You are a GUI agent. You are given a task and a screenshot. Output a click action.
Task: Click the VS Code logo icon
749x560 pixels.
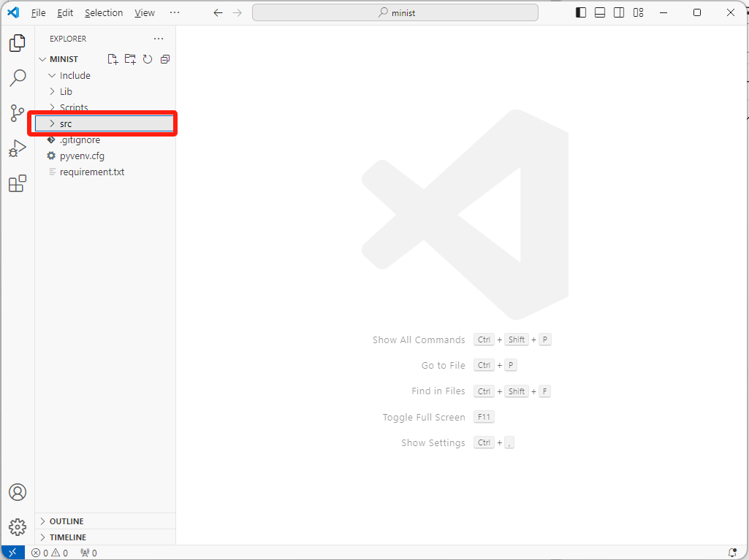tap(13, 12)
